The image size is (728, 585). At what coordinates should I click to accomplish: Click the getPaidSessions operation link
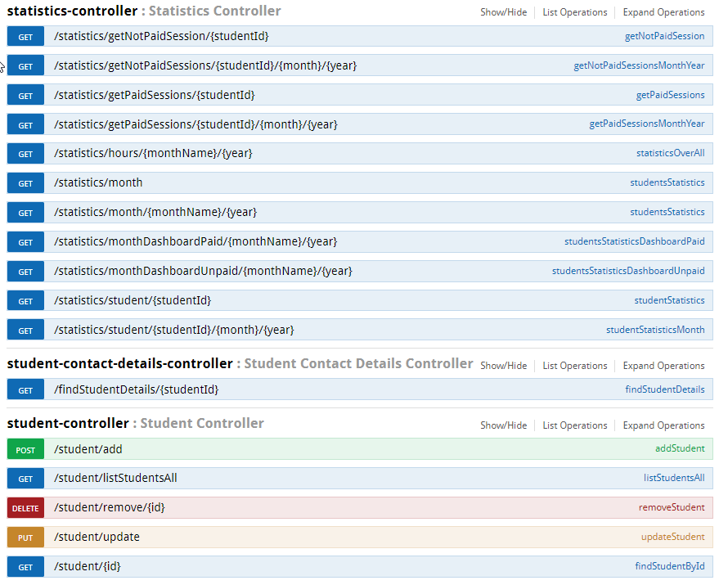click(670, 95)
